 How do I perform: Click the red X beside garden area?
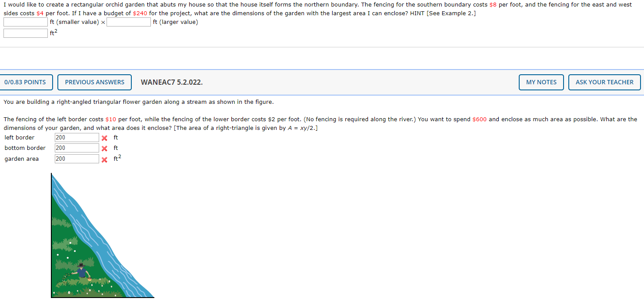[104, 159]
